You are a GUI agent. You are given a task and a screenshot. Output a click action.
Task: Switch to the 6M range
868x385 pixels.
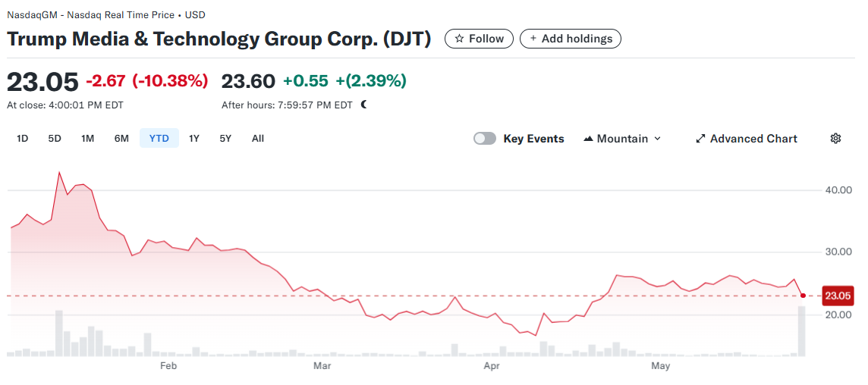click(121, 138)
